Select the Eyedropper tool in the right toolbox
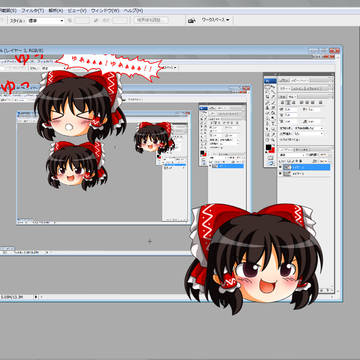Screen dimensions: 360x360 [273, 135]
